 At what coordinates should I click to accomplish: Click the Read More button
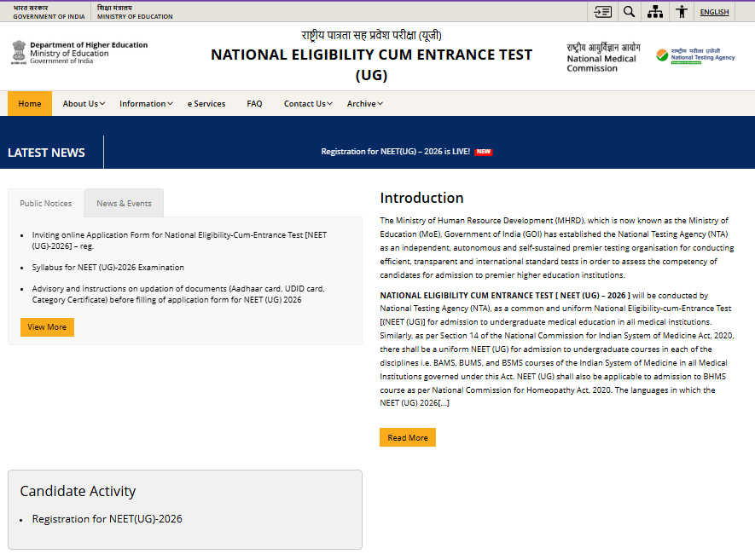coord(407,437)
